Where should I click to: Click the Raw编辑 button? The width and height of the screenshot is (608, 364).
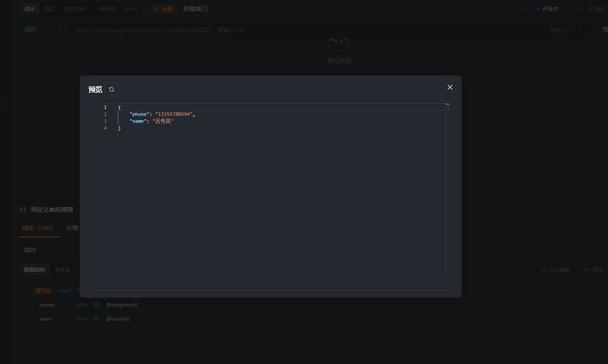555,269
